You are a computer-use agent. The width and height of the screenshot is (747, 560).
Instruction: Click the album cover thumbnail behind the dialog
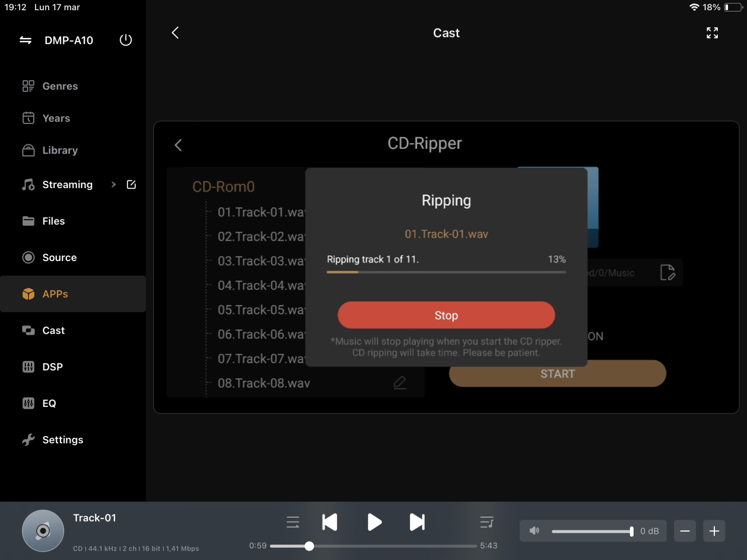pos(593,207)
